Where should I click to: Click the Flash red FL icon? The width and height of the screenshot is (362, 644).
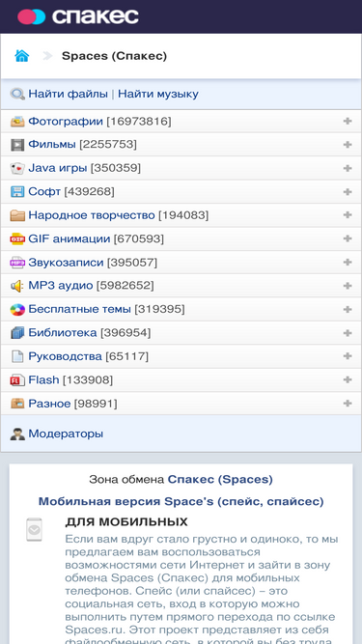coord(17,380)
